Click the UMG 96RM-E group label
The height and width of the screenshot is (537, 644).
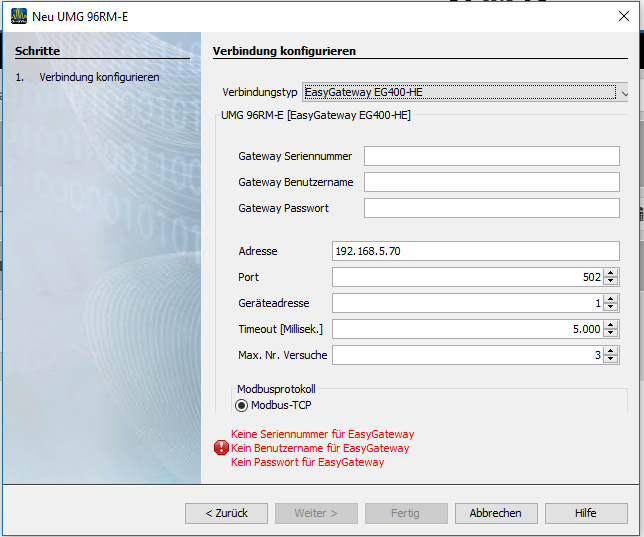click(x=316, y=115)
